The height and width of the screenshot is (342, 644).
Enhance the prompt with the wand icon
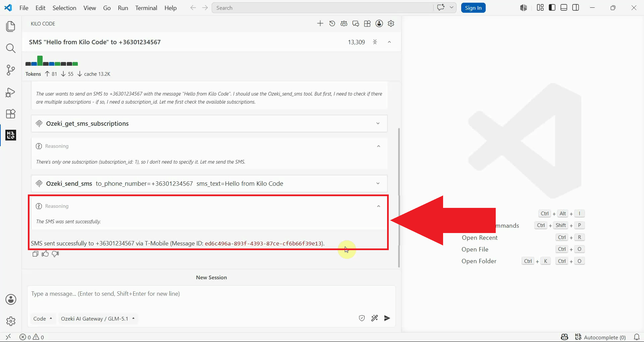375,318
